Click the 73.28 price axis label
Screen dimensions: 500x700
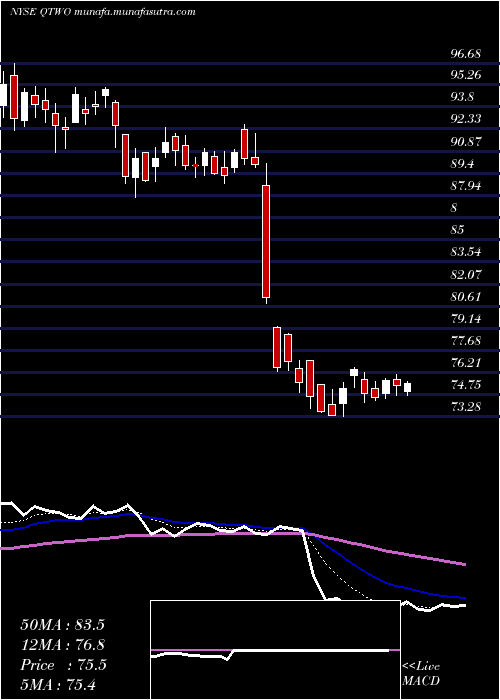[466, 407]
